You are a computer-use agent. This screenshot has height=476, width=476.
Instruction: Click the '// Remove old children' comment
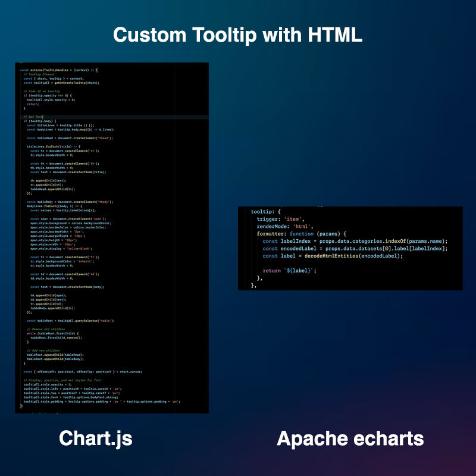click(46, 330)
